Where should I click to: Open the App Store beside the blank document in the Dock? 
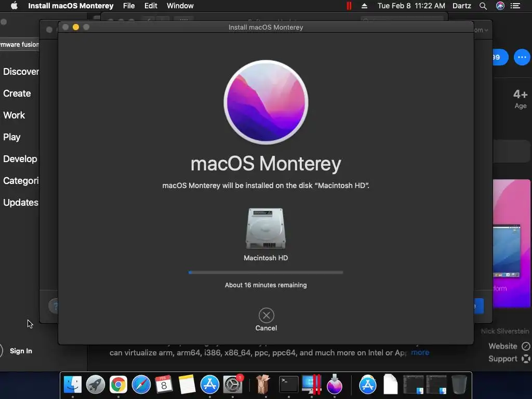click(368, 384)
